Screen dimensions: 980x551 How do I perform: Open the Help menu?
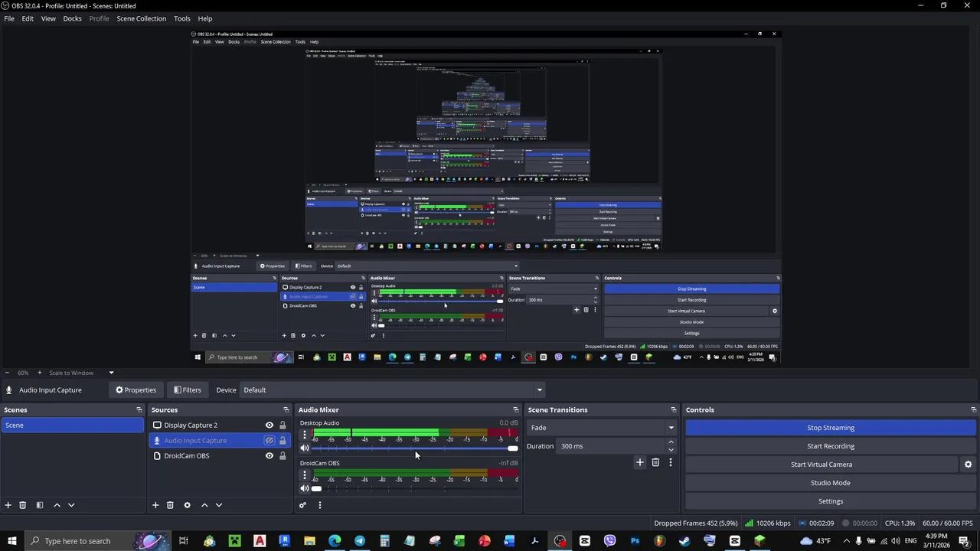(205, 18)
